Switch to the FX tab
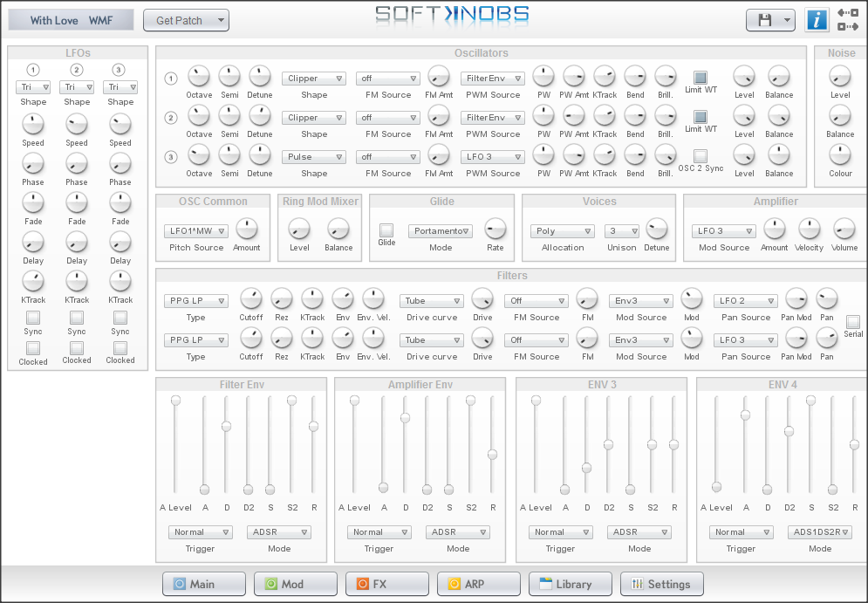Image resolution: width=868 pixels, height=603 pixels. pyautogui.click(x=386, y=584)
